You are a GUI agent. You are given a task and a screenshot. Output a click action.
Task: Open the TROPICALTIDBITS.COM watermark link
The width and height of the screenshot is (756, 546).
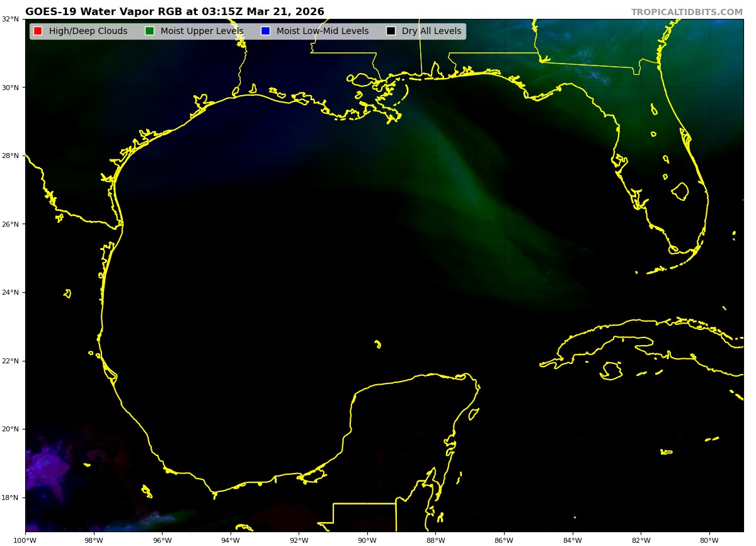tap(687, 12)
